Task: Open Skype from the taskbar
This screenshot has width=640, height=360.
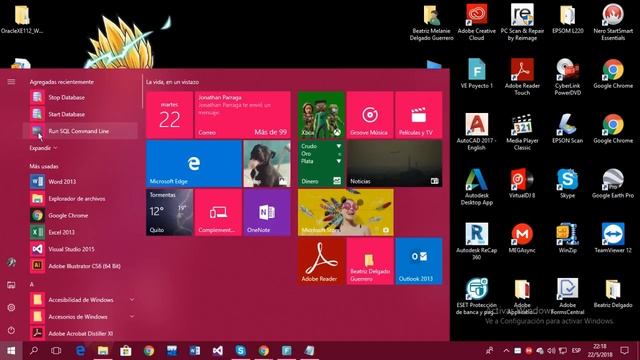Action: 240,351
